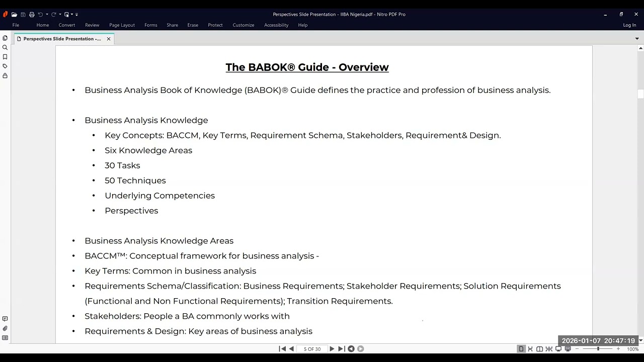The width and height of the screenshot is (644, 362).
Task: Open the Forms ribbon tab
Action: (x=151, y=25)
